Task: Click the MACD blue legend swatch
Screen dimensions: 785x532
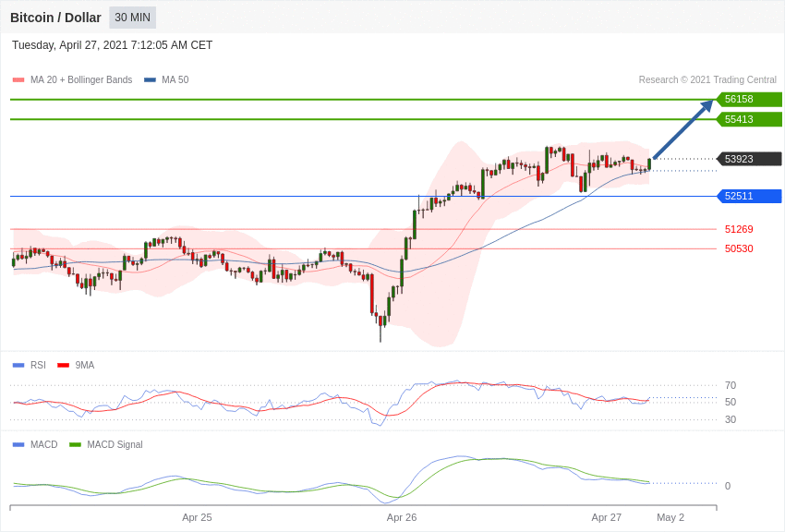Action: pyautogui.click(x=18, y=444)
